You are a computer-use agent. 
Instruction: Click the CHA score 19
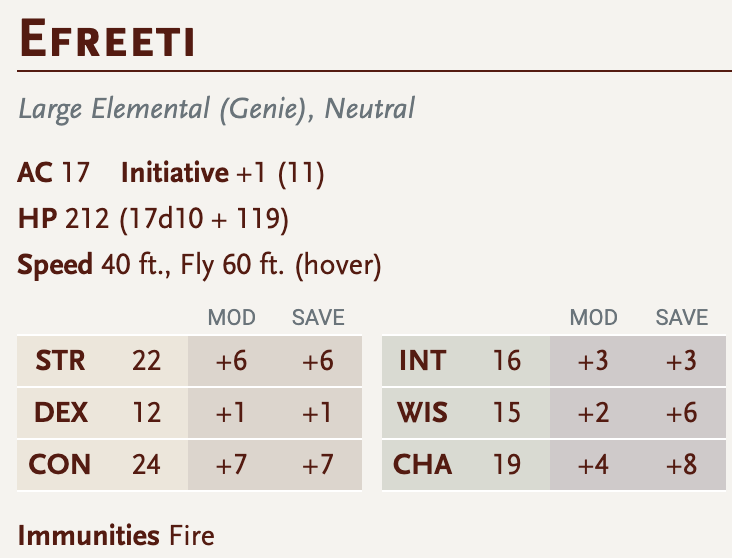[x=507, y=465]
